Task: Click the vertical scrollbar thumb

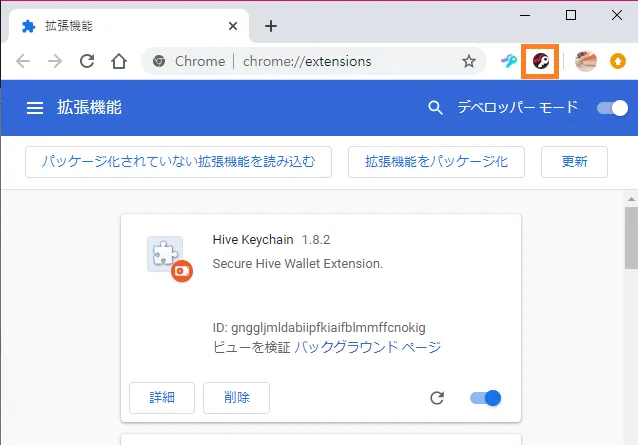Action: pyautogui.click(x=631, y=238)
